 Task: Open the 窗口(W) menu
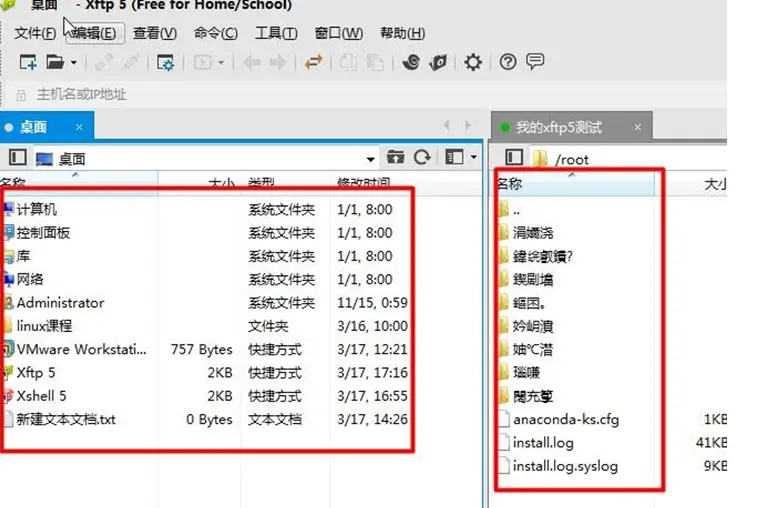pyautogui.click(x=339, y=33)
